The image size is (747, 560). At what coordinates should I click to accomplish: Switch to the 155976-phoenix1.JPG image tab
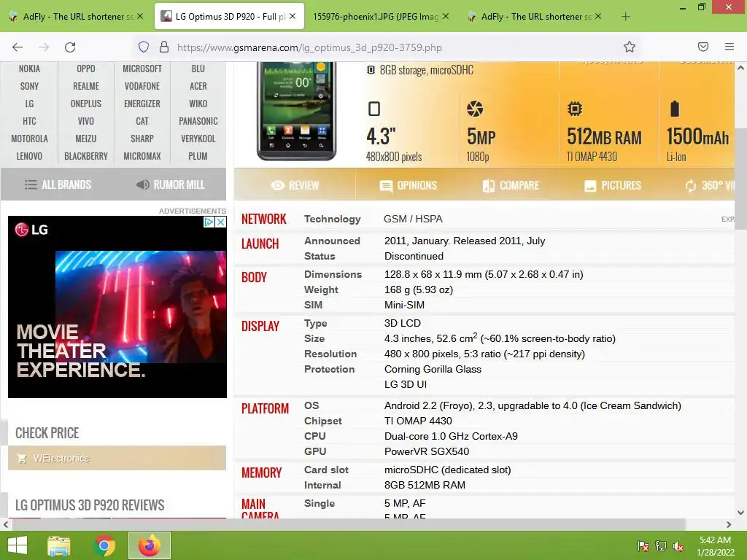point(381,17)
